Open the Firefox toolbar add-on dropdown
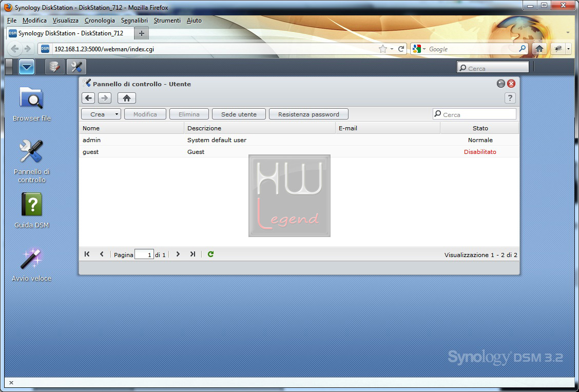The image size is (579, 392). (568, 49)
